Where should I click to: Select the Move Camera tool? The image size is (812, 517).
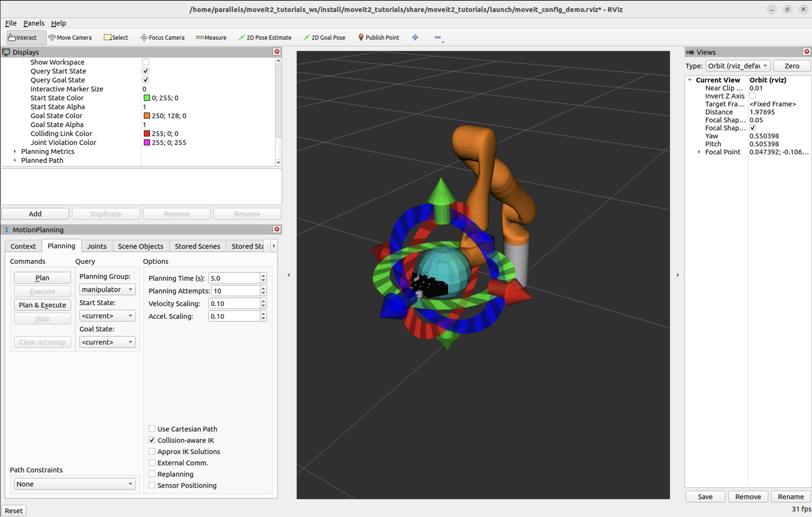[71, 37]
